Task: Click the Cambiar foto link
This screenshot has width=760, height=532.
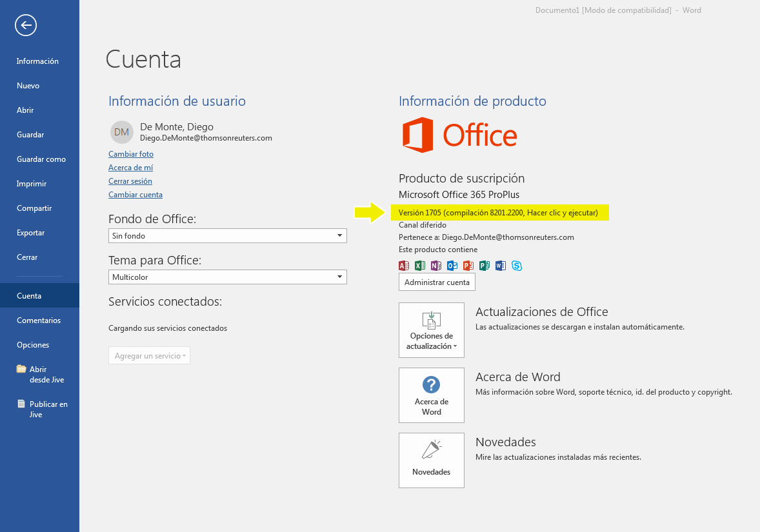Action: tap(131, 154)
